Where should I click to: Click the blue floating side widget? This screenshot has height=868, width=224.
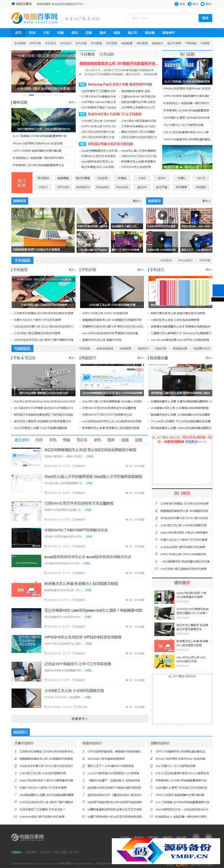tap(218, 290)
